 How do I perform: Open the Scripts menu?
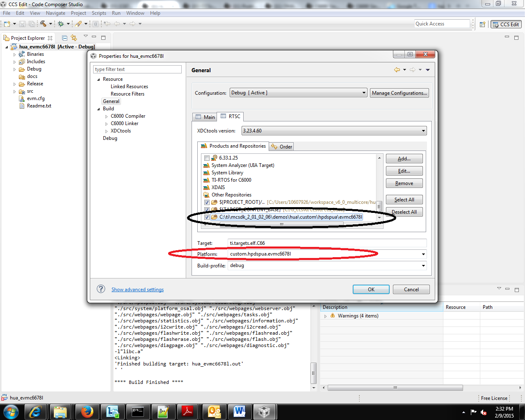[99, 13]
